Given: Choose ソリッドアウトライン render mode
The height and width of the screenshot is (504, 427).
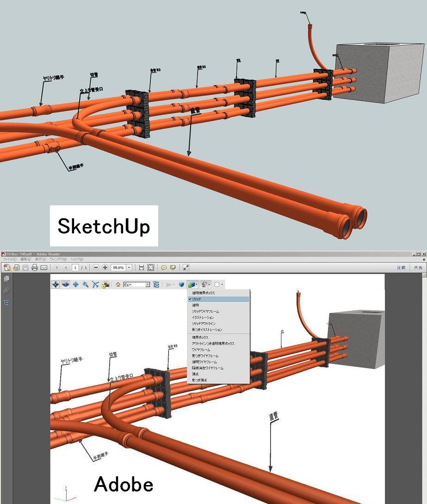Looking at the screenshot, I should [x=218, y=324].
